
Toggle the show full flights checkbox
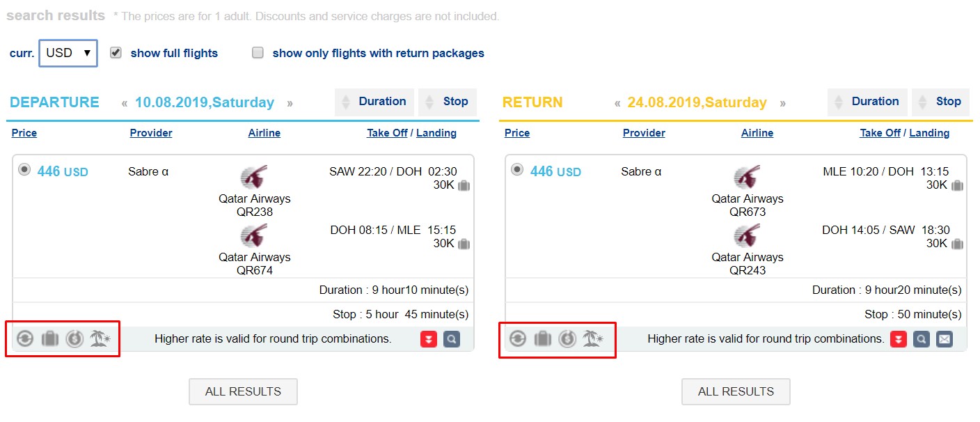point(116,52)
